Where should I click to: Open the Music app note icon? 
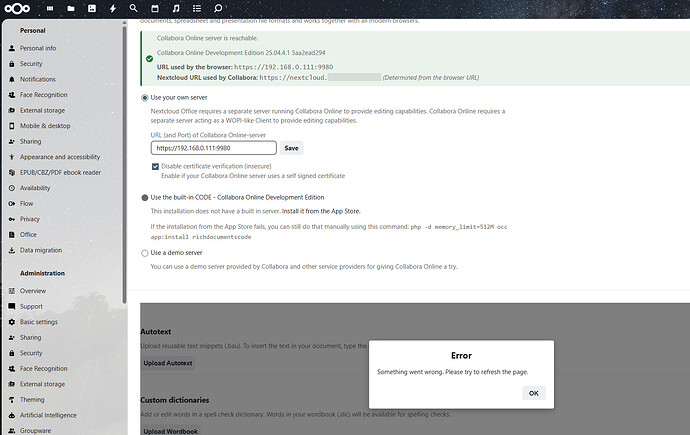[176, 8]
